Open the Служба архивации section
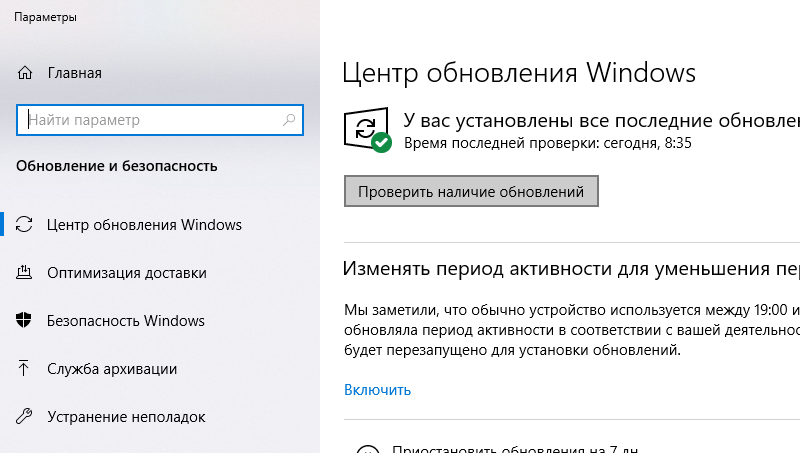The width and height of the screenshot is (800, 453). click(x=111, y=369)
